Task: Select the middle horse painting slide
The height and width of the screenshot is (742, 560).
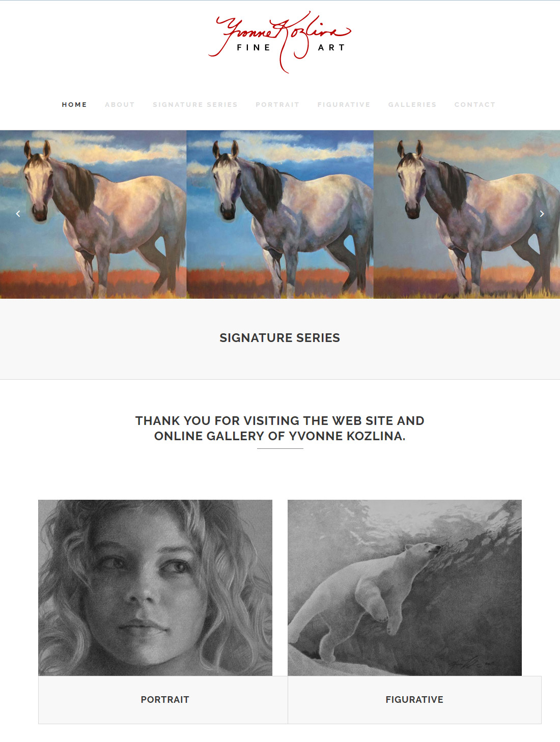Action: tap(280, 214)
